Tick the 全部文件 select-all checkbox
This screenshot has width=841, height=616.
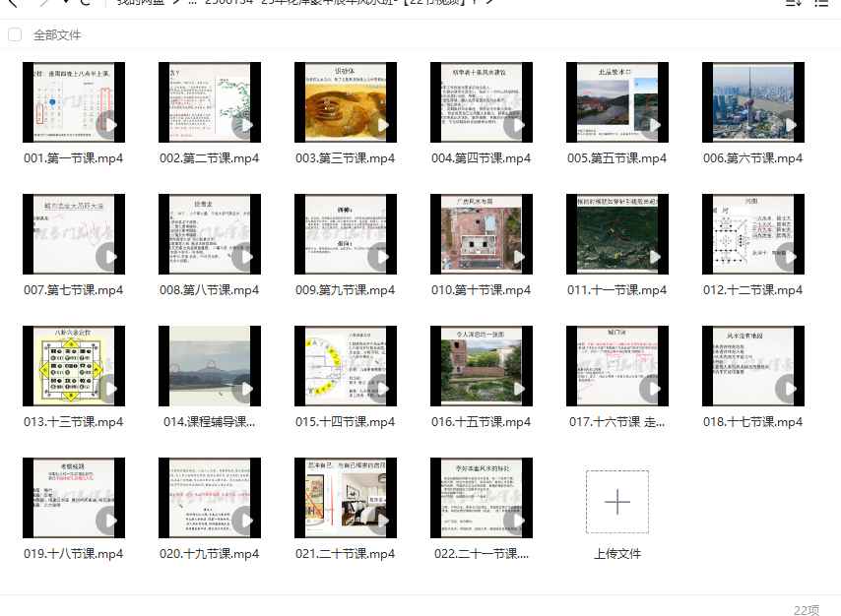pyautogui.click(x=15, y=35)
